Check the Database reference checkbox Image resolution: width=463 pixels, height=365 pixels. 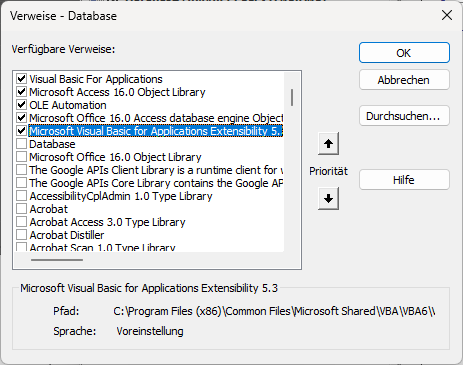coord(22,144)
